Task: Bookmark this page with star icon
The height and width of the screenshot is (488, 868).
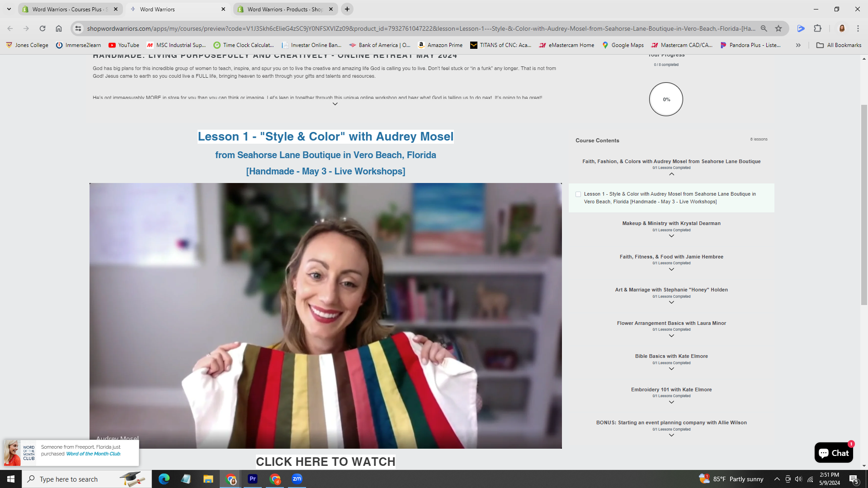Action: (778, 28)
